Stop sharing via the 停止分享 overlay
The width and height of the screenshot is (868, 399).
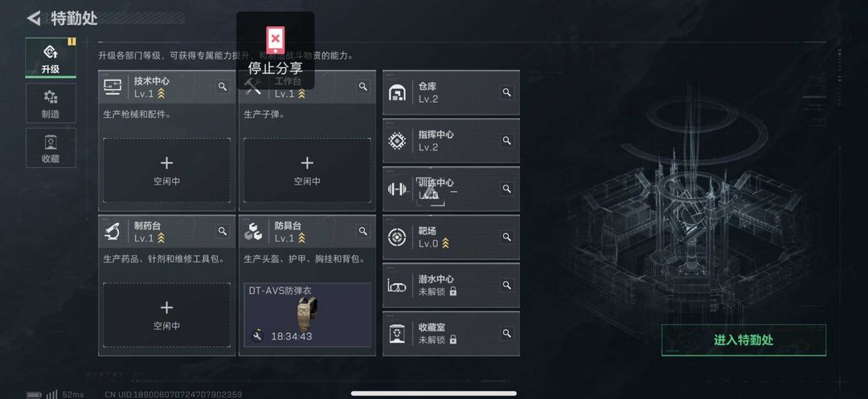click(275, 51)
